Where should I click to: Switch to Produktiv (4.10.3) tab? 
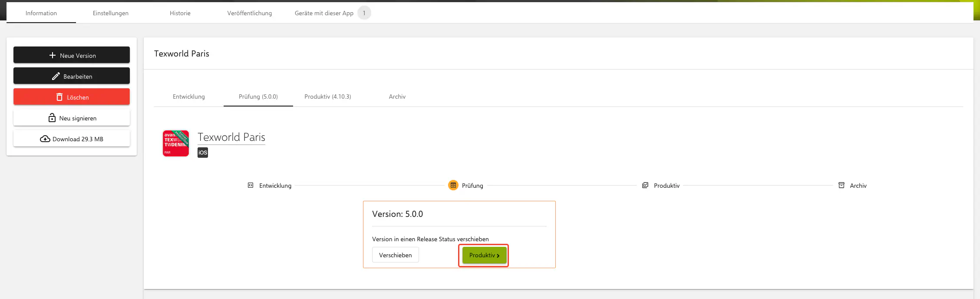(328, 96)
